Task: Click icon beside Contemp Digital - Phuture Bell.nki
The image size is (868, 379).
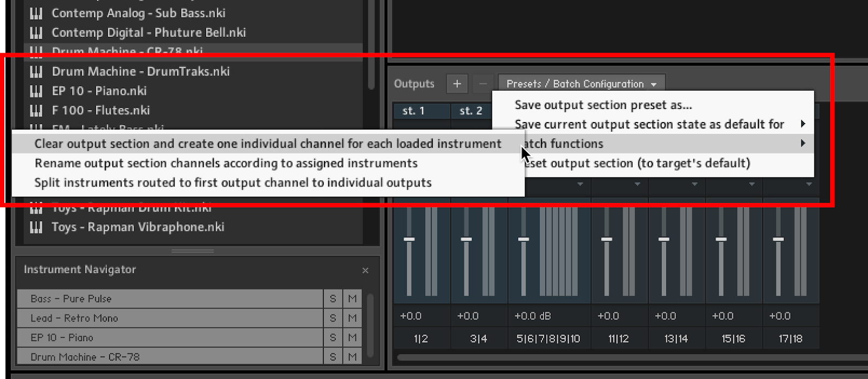Action: coord(36,33)
